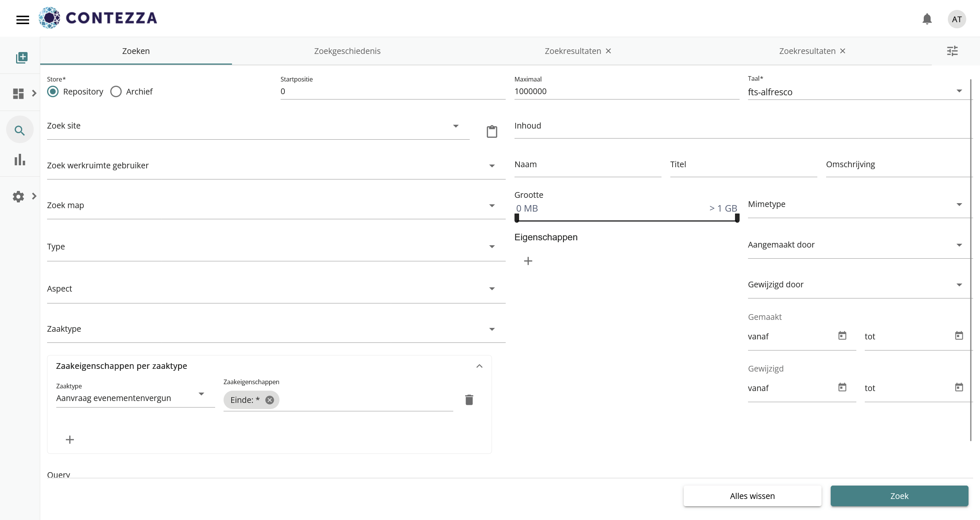Open the Taal fts-alfresco dropdown
980x520 pixels.
[x=959, y=91]
